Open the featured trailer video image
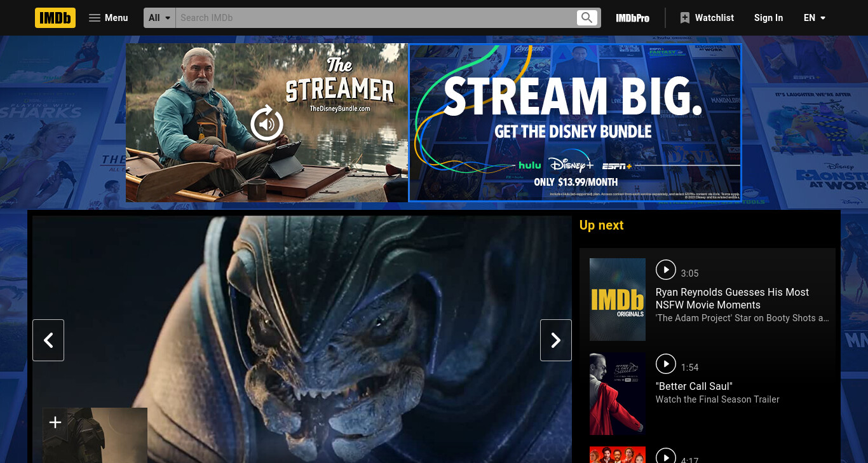868x463 pixels. tap(302, 340)
